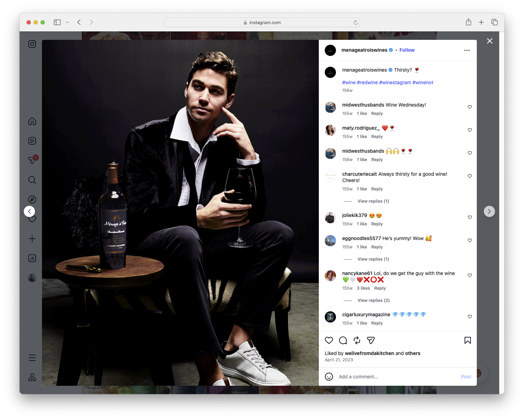Open the Safari share menu
The width and height of the screenshot is (524, 420).
tap(468, 22)
